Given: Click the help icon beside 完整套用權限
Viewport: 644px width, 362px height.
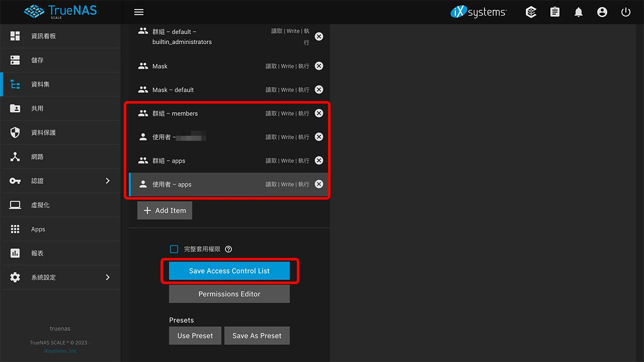Looking at the screenshot, I should coord(228,249).
